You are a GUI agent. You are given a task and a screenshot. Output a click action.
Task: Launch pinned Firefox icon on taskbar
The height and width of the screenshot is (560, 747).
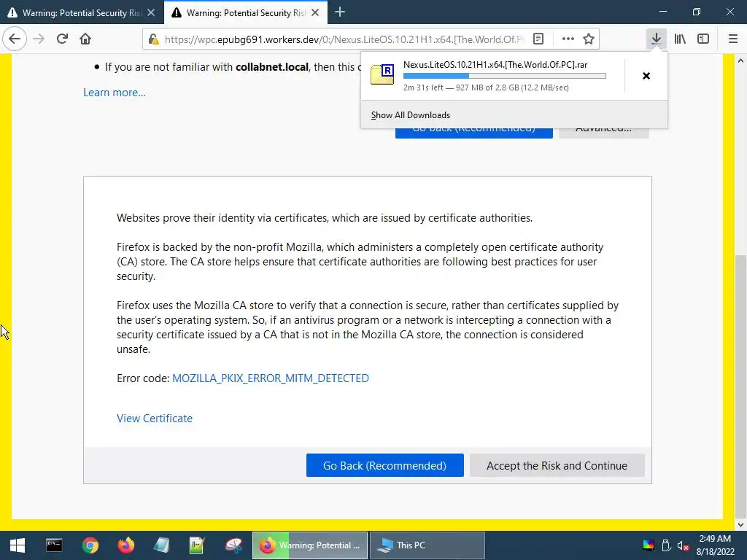pyautogui.click(x=126, y=545)
